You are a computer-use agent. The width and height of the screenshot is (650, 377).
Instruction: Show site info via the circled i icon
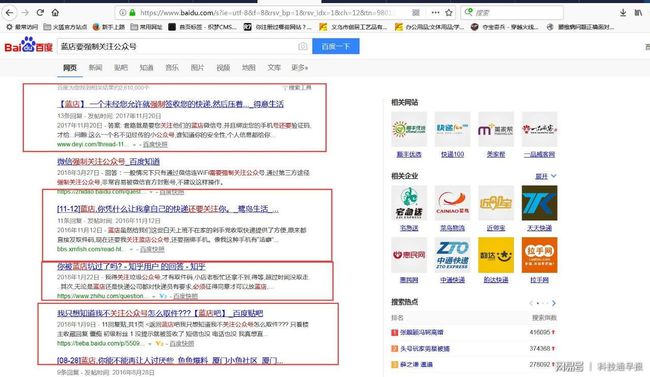tap(123, 13)
